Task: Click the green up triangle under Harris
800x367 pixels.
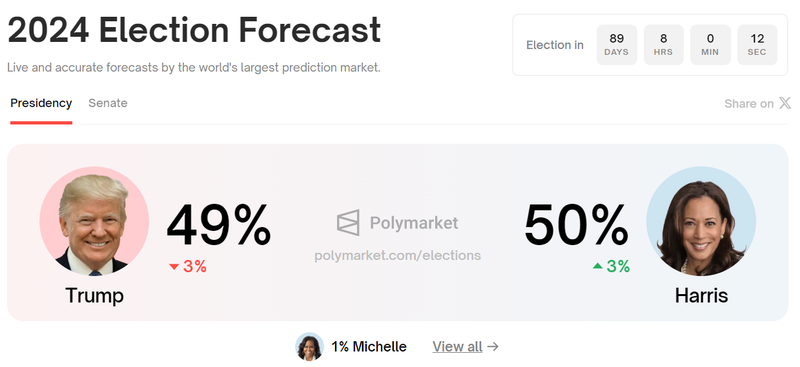Action: tap(597, 266)
